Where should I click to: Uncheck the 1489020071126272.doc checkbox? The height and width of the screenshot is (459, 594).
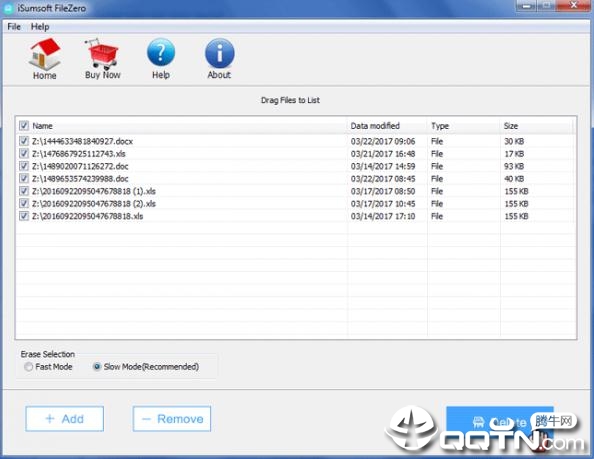click(24, 166)
